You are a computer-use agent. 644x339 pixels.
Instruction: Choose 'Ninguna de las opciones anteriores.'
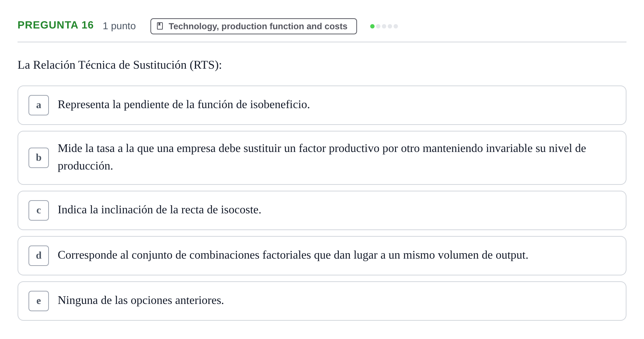click(x=322, y=301)
